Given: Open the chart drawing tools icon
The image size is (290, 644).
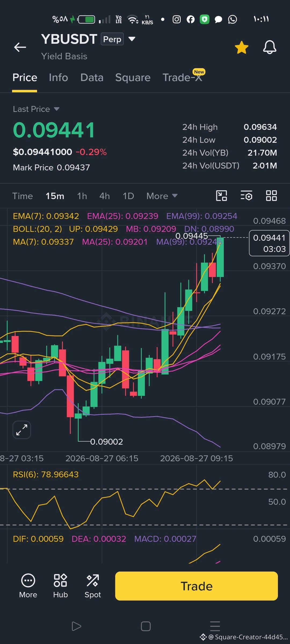Looking at the screenshot, I should (x=222, y=196).
